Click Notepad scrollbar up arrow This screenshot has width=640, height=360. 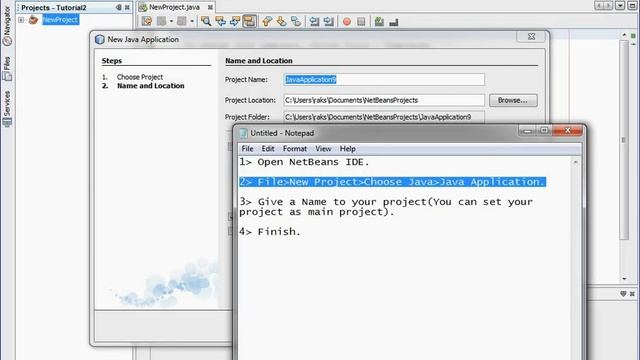(x=576, y=162)
